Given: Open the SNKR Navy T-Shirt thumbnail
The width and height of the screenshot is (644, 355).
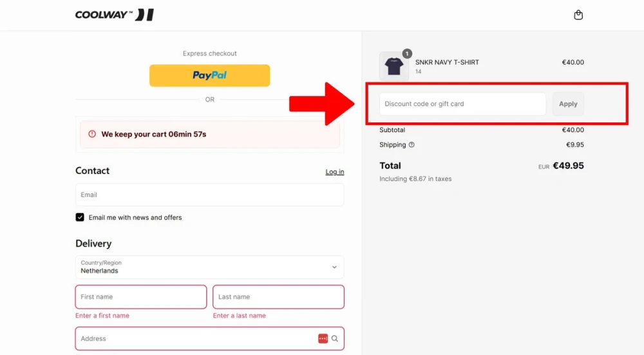Looking at the screenshot, I should tap(394, 66).
